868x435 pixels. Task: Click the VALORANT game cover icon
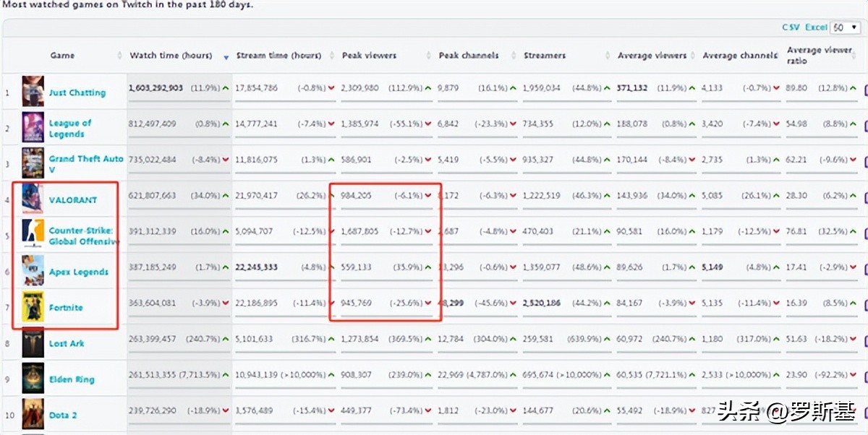point(33,199)
